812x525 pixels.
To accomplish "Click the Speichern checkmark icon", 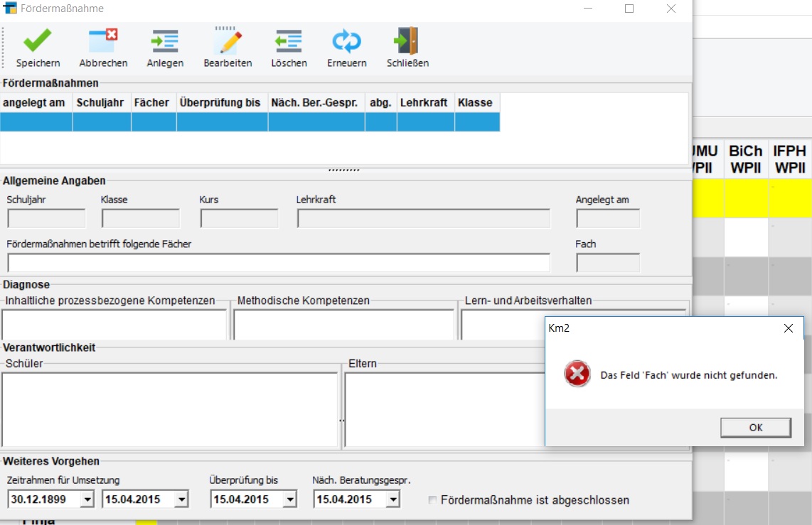I will 38,40.
